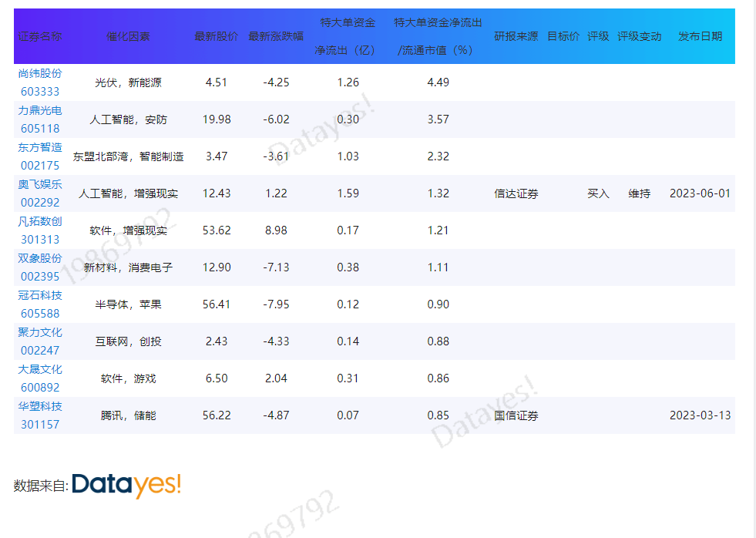The image size is (756, 538).
Task: Select the 互联网，创投 catalyst cell
Action: tap(128, 341)
